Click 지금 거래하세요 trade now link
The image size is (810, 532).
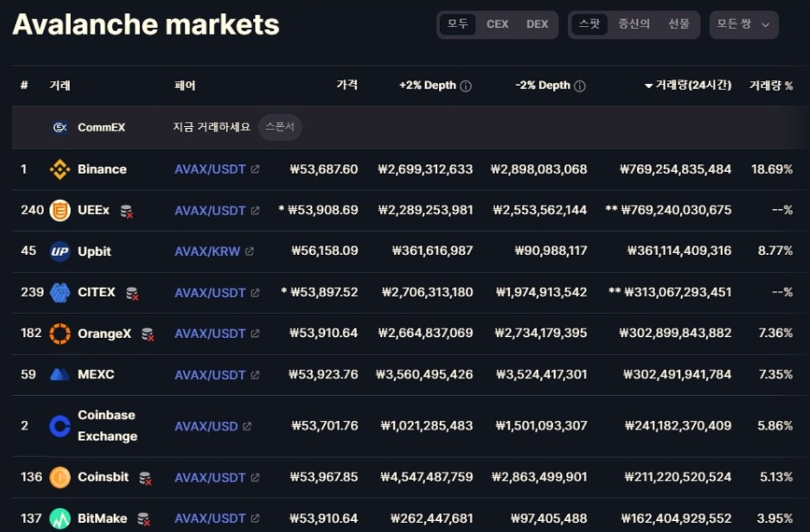coord(211,127)
